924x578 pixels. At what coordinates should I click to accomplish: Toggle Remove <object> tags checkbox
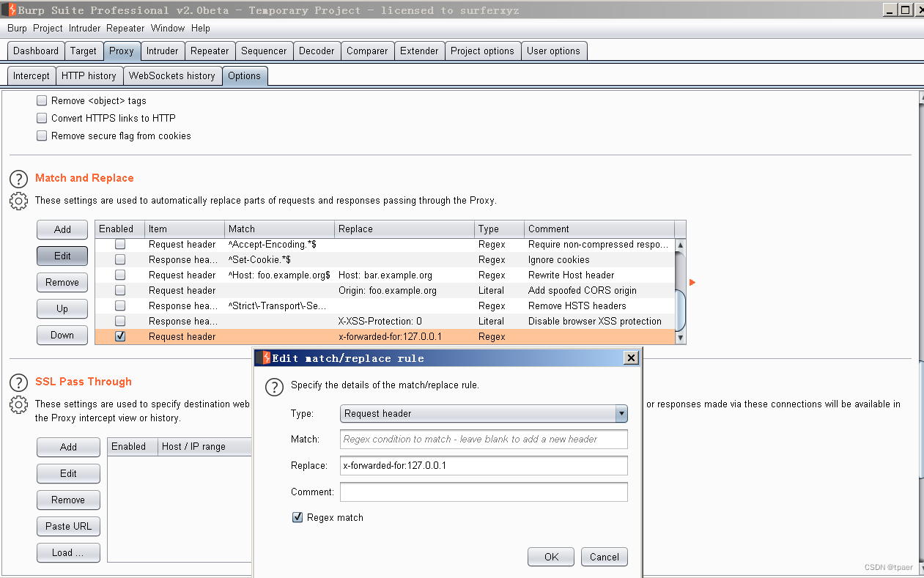pos(42,101)
